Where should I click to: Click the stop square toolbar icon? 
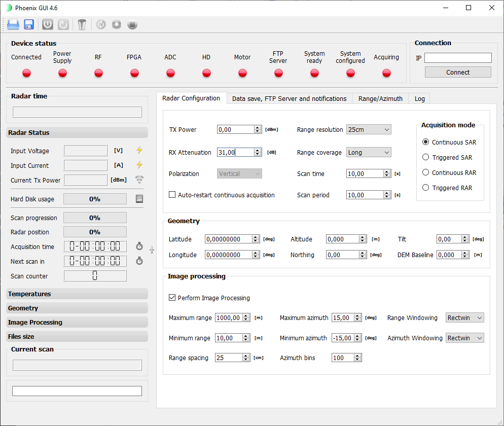(x=132, y=24)
